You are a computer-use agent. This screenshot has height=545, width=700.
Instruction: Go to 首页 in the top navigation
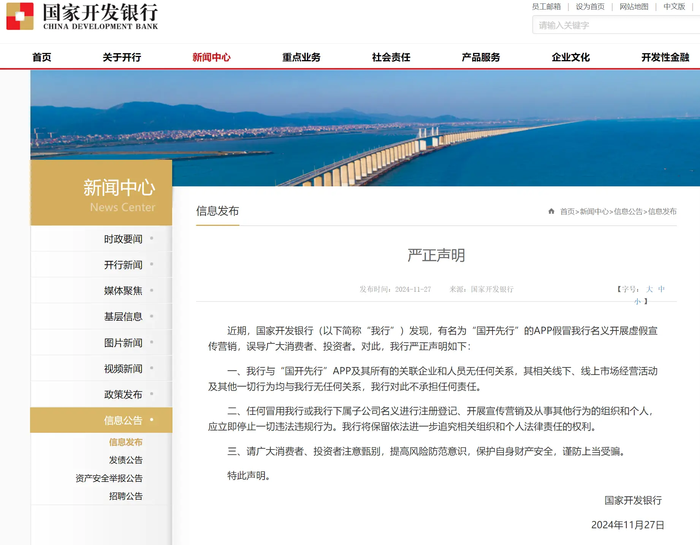[x=41, y=57]
